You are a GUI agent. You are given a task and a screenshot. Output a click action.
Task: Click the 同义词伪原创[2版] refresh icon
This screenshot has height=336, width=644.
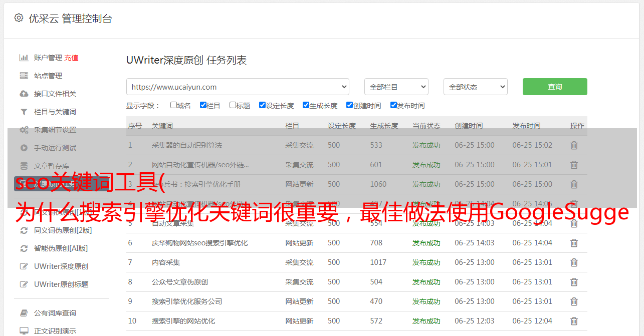pos(24,230)
